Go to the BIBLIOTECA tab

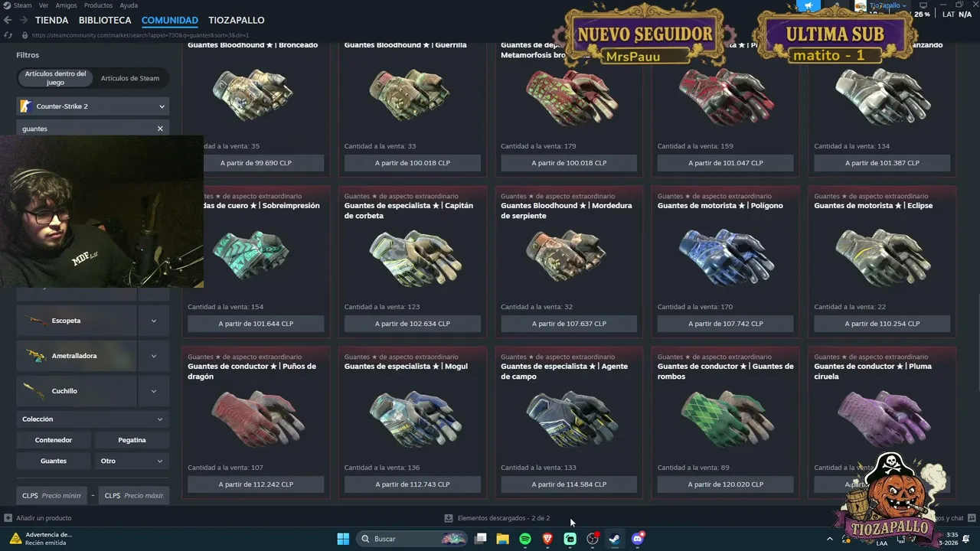point(105,21)
